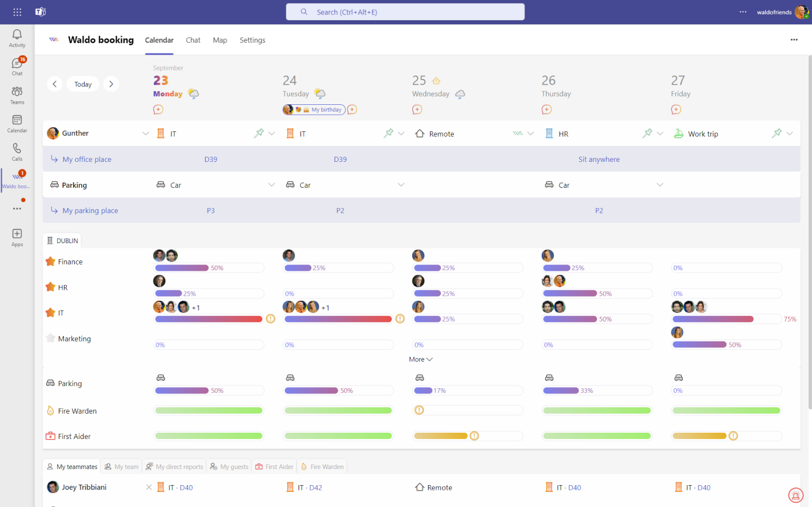This screenshot has width=812, height=507.
Task: Open Chat in the Teams sidebar
Action: point(17,66)
